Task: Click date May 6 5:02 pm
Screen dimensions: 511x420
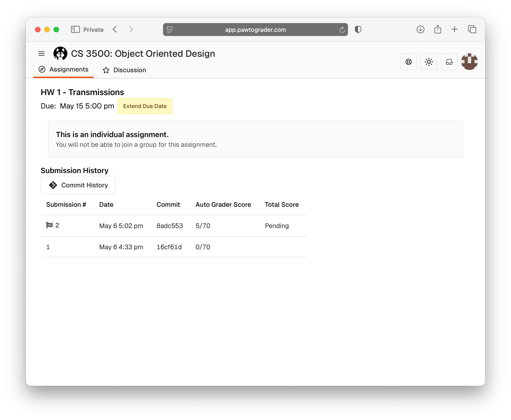Action: 121,226
